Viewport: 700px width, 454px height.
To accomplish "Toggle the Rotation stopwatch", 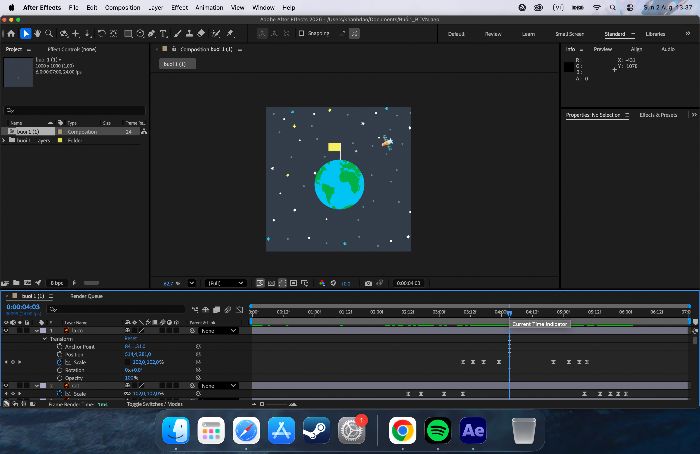I will [59, 370].
